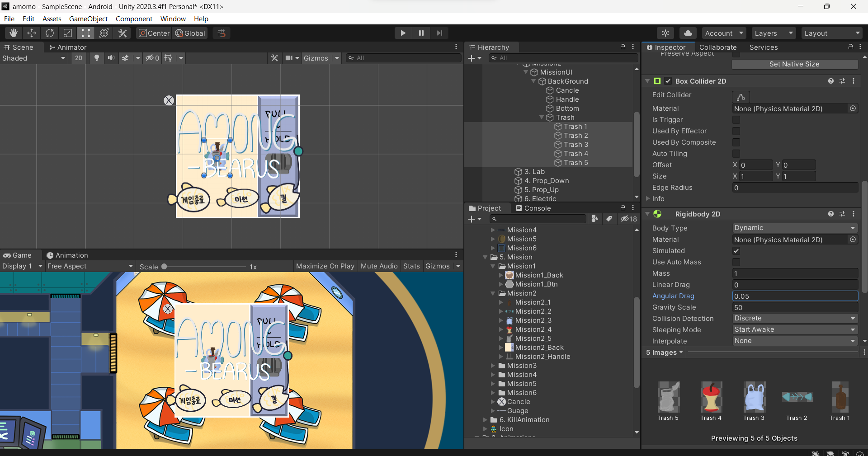Select the Move tool
The image size is (868, 456).
tap(32, 33)
